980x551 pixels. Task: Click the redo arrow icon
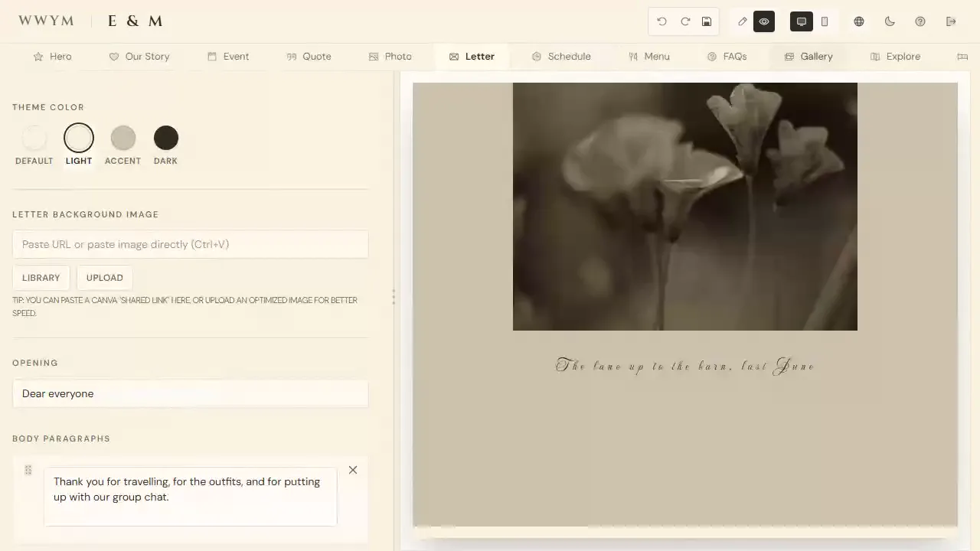685,21
